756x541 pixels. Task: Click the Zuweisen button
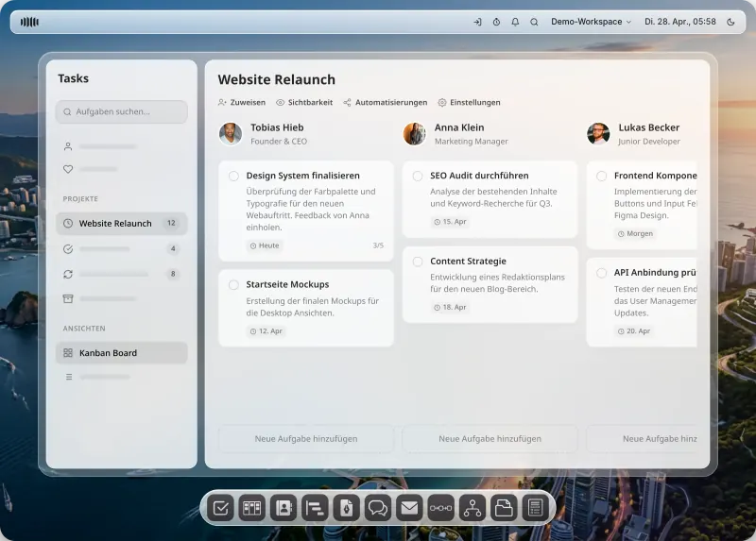pos(242,102)
